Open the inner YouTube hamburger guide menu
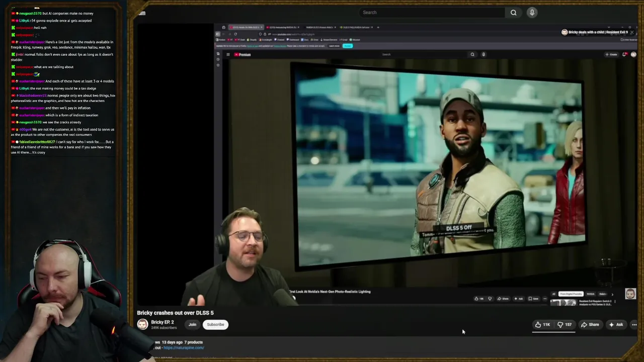The height and width of the screenshot is (362, 644). click(x=228, y=54)
